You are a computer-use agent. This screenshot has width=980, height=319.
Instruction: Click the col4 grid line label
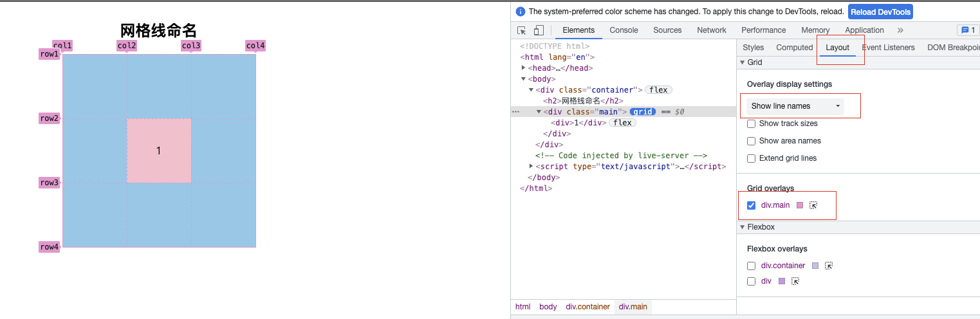tap(255, 46)
